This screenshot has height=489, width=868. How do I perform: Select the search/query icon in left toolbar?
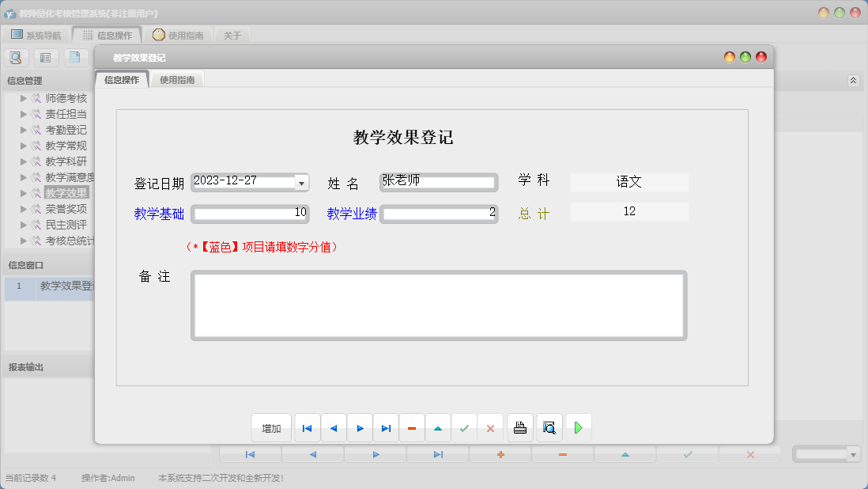tap(16, 57)
